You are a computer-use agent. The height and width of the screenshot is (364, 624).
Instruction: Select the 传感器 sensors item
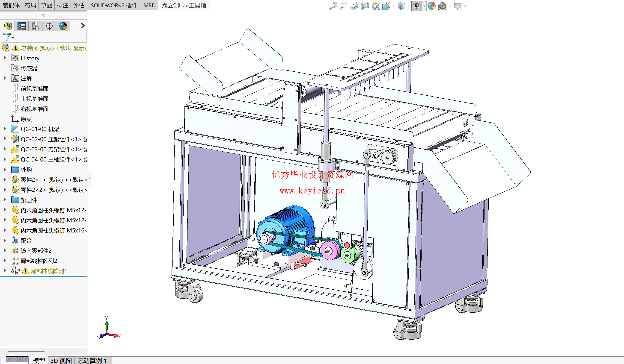coord(24,68)
